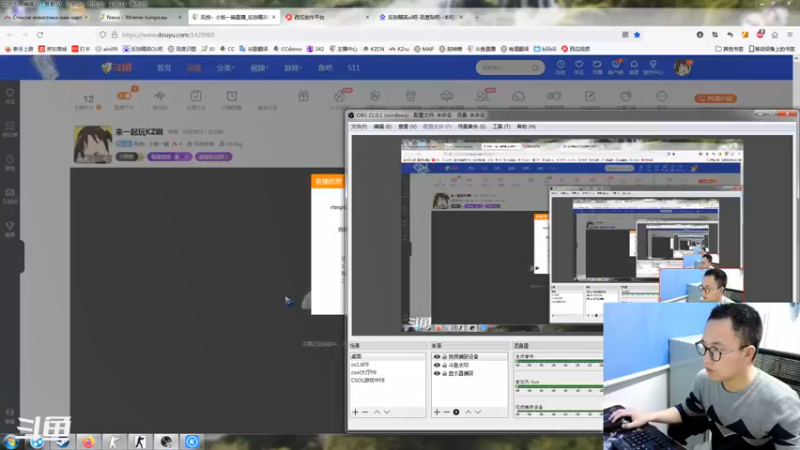
Task: Select the CSOL游戏中F8 scene in OBS
Action: (x=387, y=380)
